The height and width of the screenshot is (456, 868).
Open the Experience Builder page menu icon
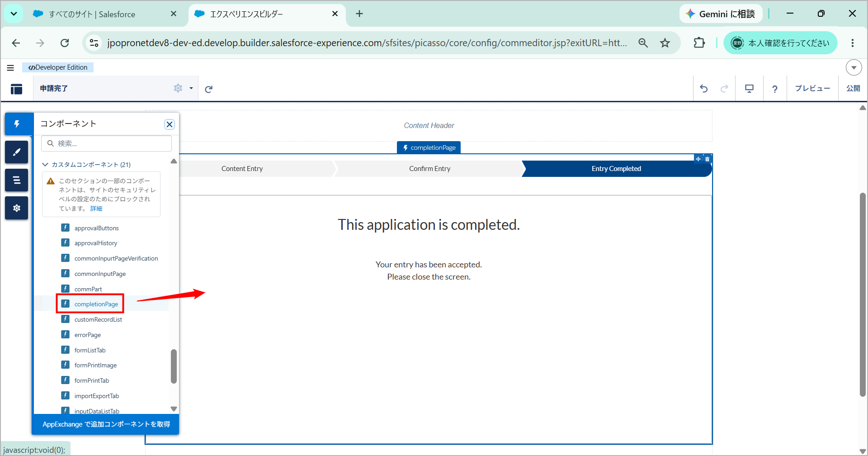(x=16, y=89)
